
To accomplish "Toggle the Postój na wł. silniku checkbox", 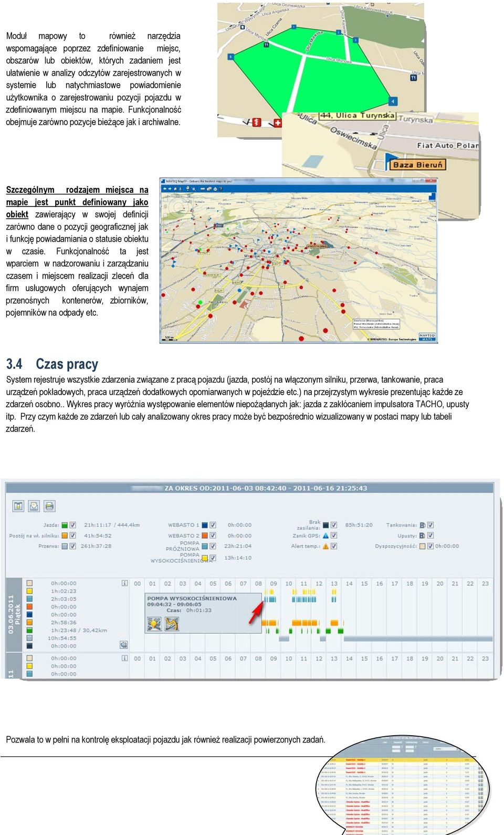I will [72, 535].
